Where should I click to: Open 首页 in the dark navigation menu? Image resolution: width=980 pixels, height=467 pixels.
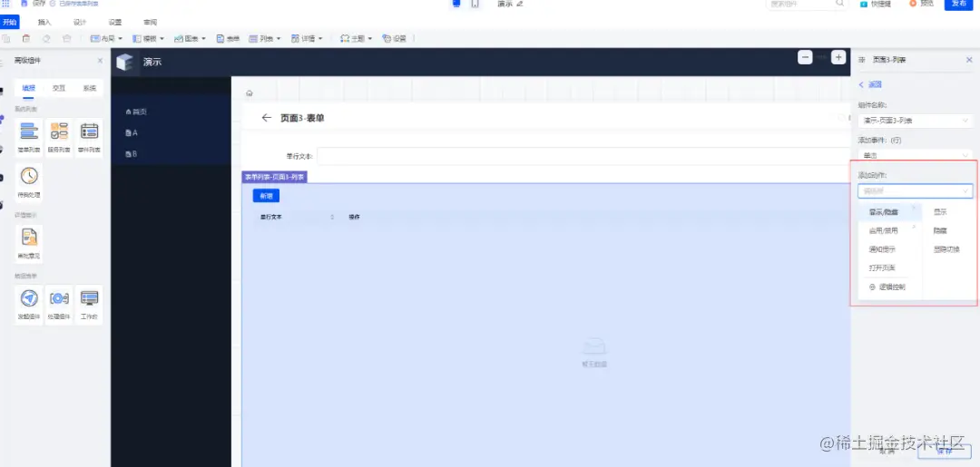[136, 112]
